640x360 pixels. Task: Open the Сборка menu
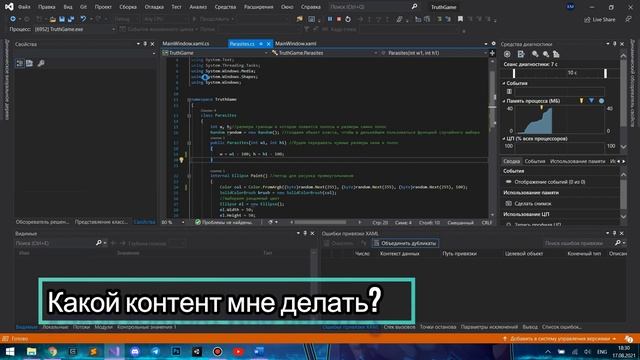[x=128, y=7]
